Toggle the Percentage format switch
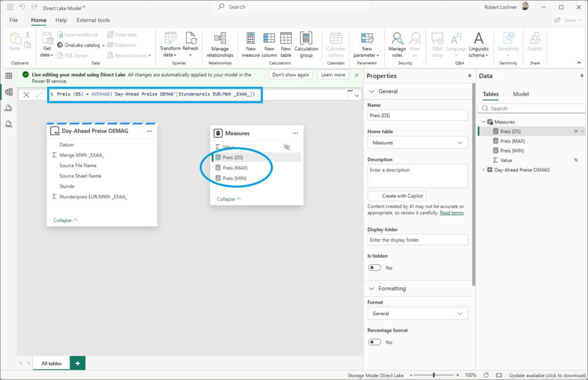 374,342
